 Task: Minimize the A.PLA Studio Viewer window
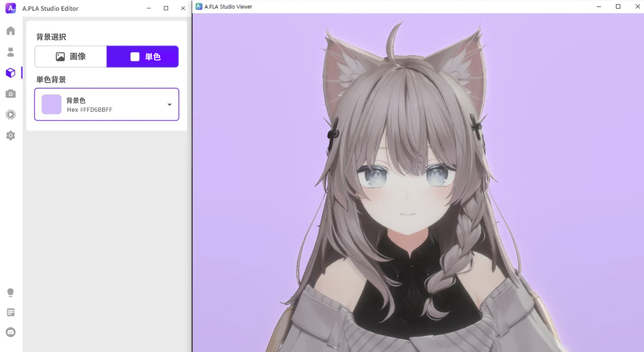tap(598, 6)
